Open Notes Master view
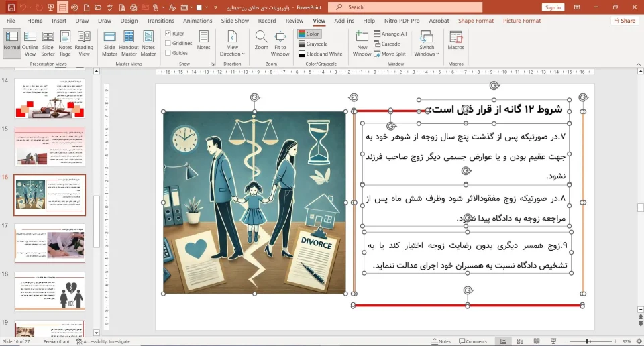The height and width of the screenshot is (346, 644). (148, 43)
